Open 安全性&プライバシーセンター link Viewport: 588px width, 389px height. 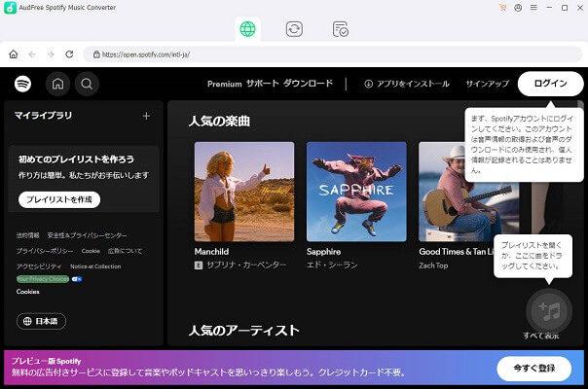pyautogui.click(x=87, y=235)
